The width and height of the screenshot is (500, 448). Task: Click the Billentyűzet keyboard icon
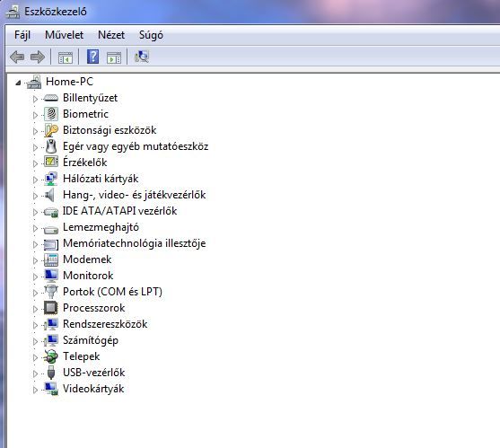pos(51,98)
